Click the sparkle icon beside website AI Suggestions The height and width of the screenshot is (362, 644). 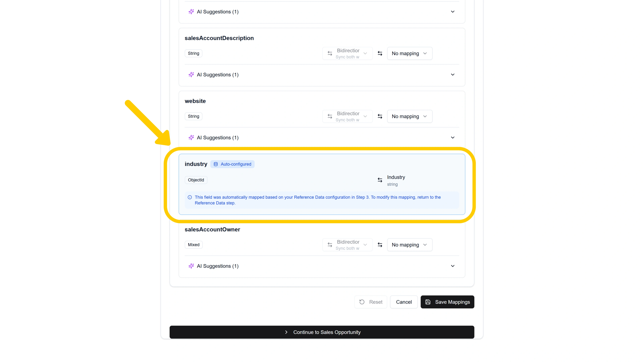(191, 137)
